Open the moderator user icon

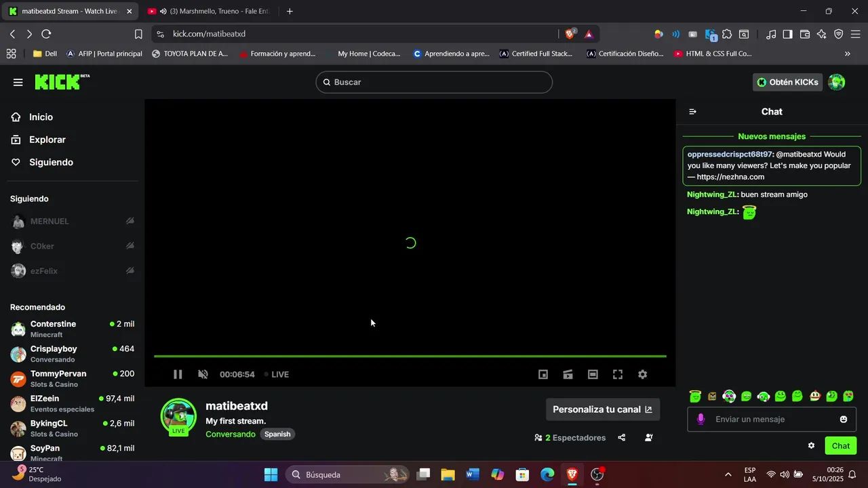(648, 438)
